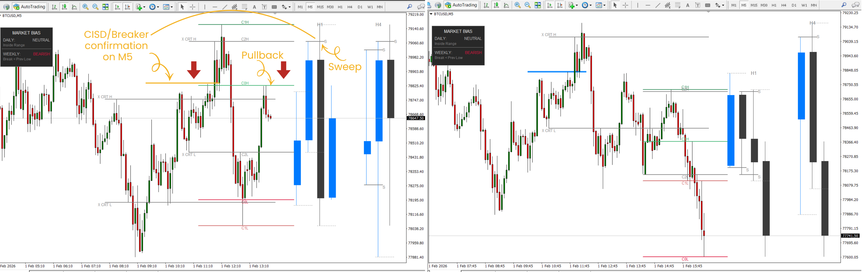The width and height of the screenshot is (868, 272).
Task: Select H4 timeframe on left toolbar
Action: coord(350,7)
